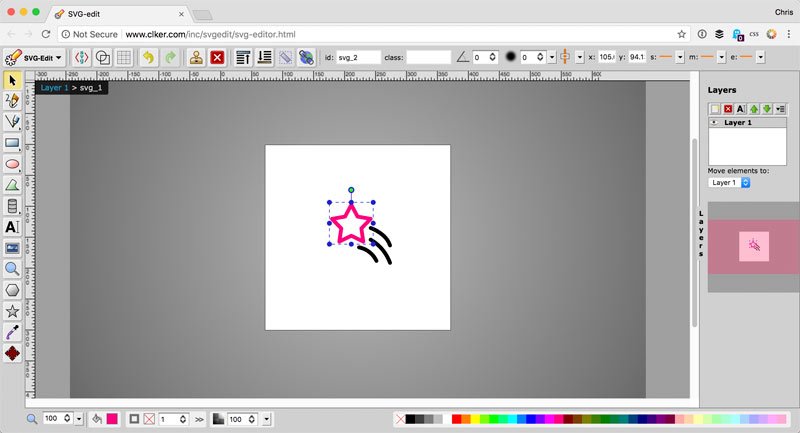Click the orange align-center icon
This screenshot has height=433, width=800.
coord(565,57)
